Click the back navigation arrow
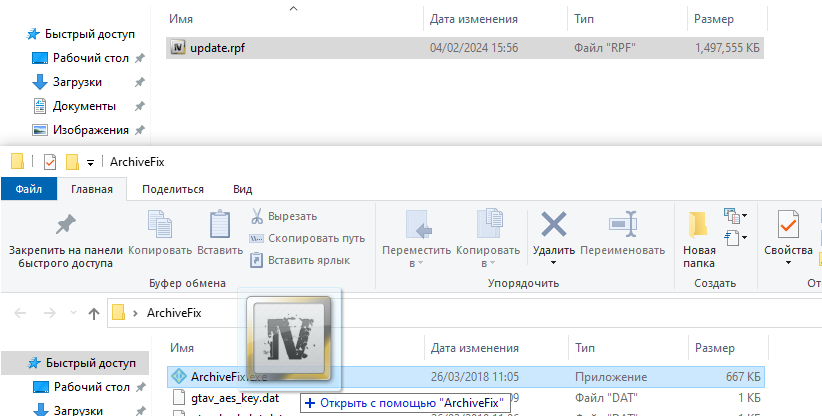 [20, 313]
